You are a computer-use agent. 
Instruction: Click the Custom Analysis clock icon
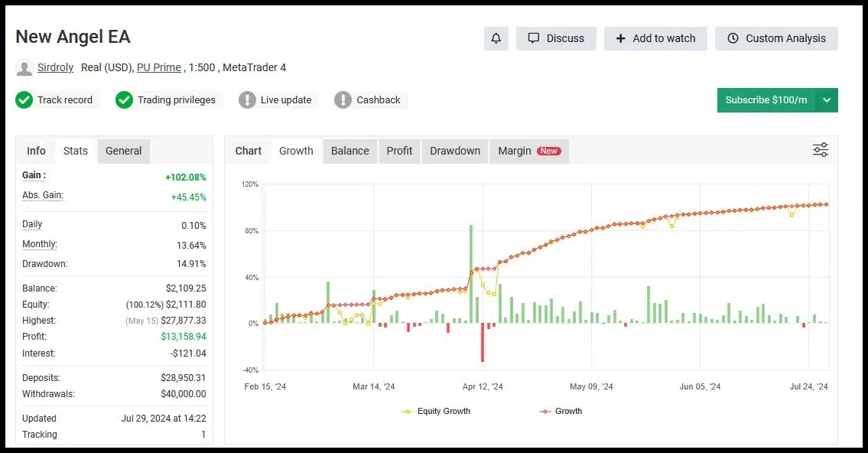coord(733,38)
